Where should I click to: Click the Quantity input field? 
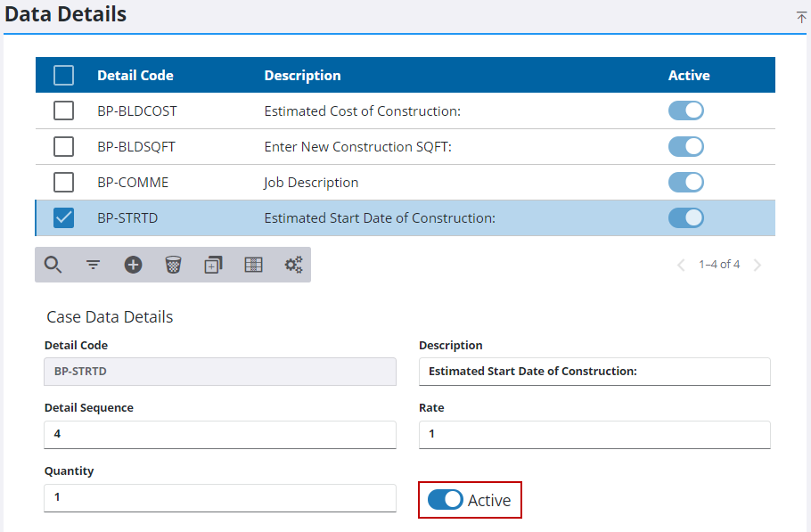tap(220, 497)
